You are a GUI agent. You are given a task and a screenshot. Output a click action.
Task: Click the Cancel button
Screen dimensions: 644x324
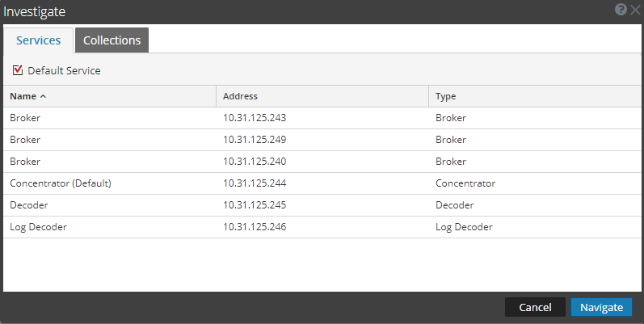pyautogui.click(x=535, y=307)
